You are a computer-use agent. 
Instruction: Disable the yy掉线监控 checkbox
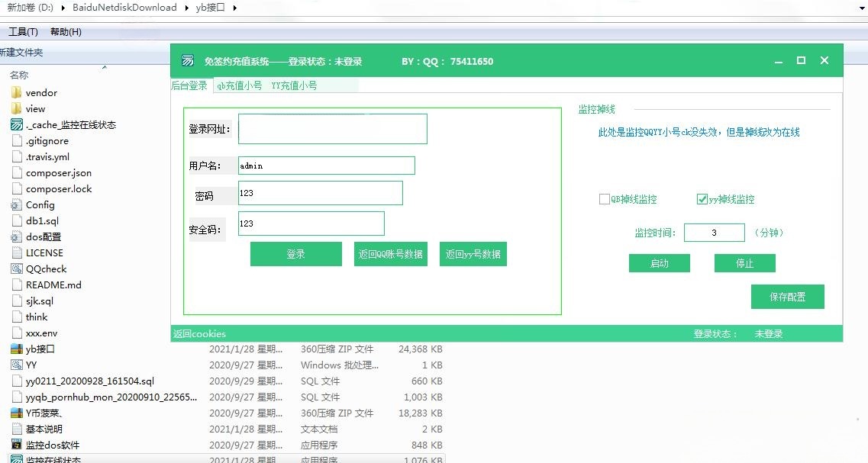point(702,198)
